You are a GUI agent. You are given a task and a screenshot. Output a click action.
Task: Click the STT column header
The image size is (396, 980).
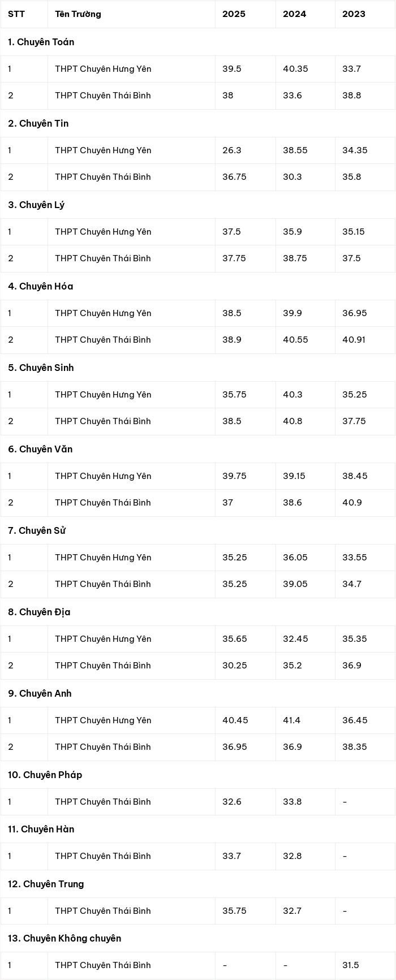coord(16,14)
